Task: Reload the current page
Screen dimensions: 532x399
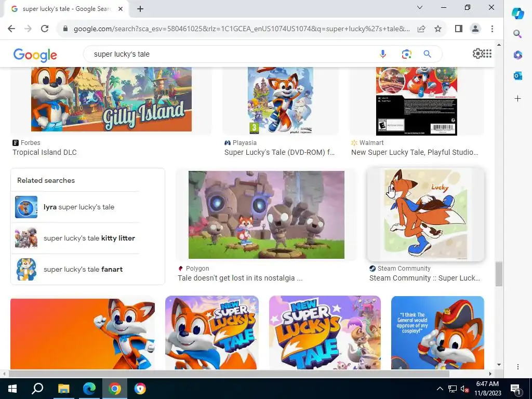Action: tap(45, 29)
